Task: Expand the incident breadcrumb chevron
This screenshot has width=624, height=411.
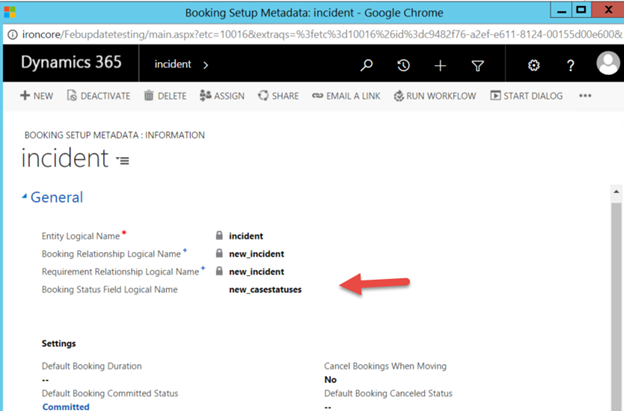Action: (x=207, y=65)
